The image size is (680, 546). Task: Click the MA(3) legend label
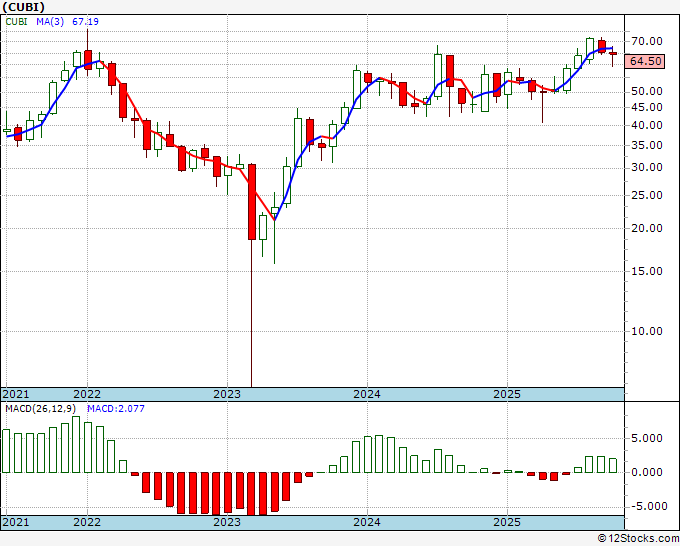[50, 21]
